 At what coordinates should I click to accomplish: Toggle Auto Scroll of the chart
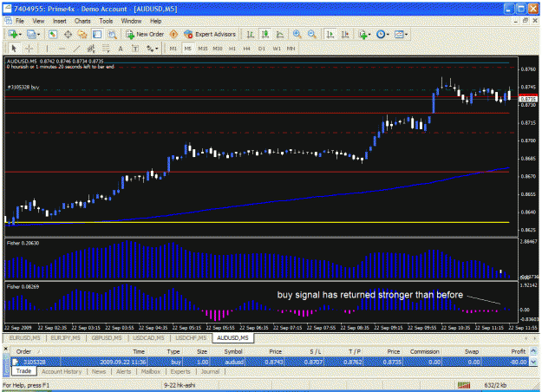point(330,34)
